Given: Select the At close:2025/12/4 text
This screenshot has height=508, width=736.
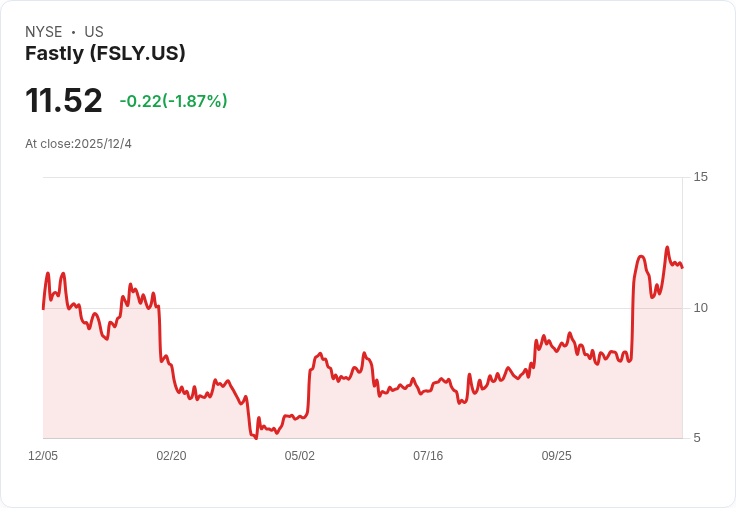Looking at the screenshot, I should point(78,144).
